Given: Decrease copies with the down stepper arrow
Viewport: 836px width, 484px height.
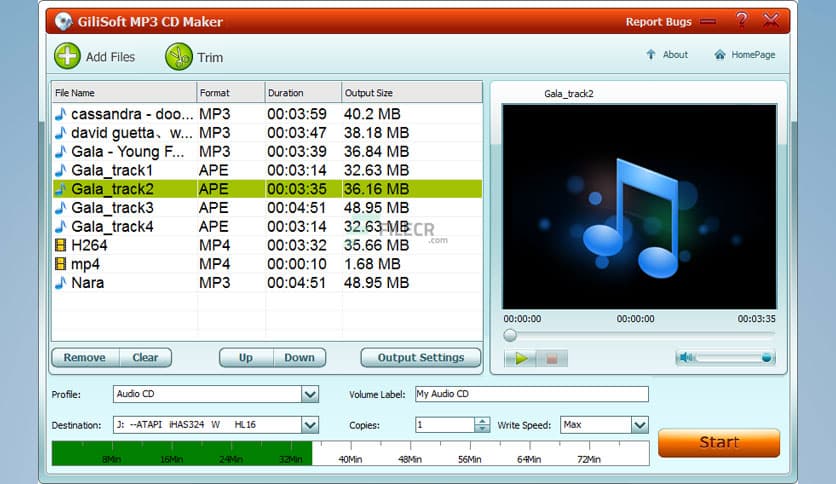Looking at the screenshot, I should click(482, 429).
